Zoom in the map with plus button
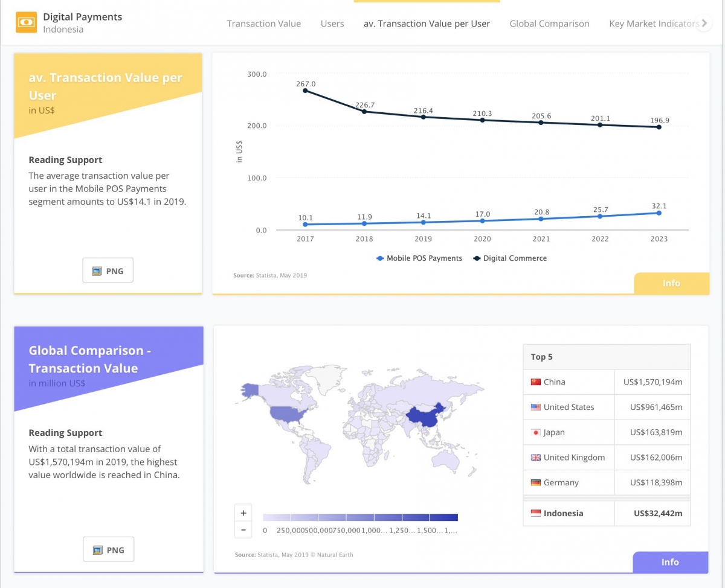Viewport: 725px width, 588px height. [x=243, y=513]
